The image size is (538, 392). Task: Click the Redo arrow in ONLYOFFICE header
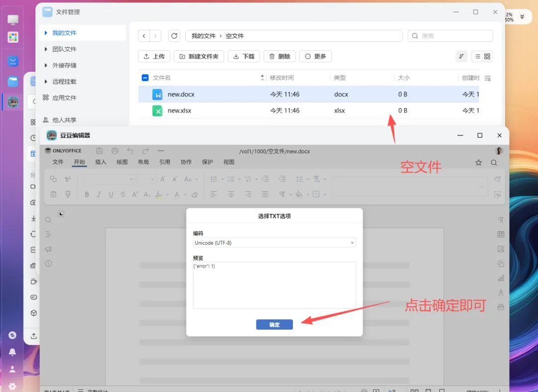(x=145, y=151)
